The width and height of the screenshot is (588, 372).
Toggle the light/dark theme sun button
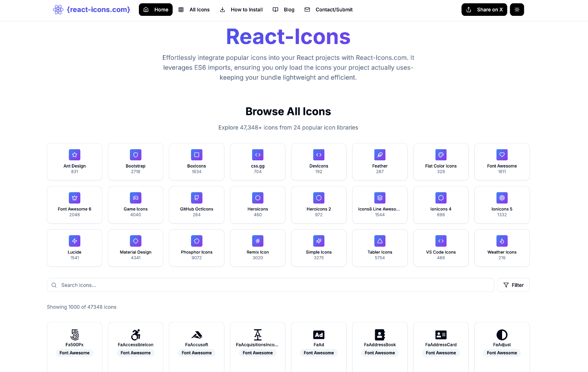pyautogui.click(x=517, y=9)
